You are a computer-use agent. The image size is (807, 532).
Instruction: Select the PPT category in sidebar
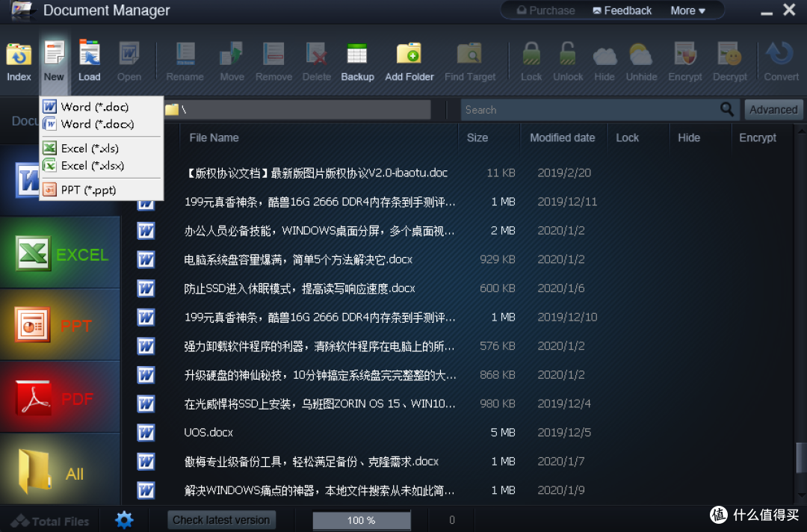(61, 324)
